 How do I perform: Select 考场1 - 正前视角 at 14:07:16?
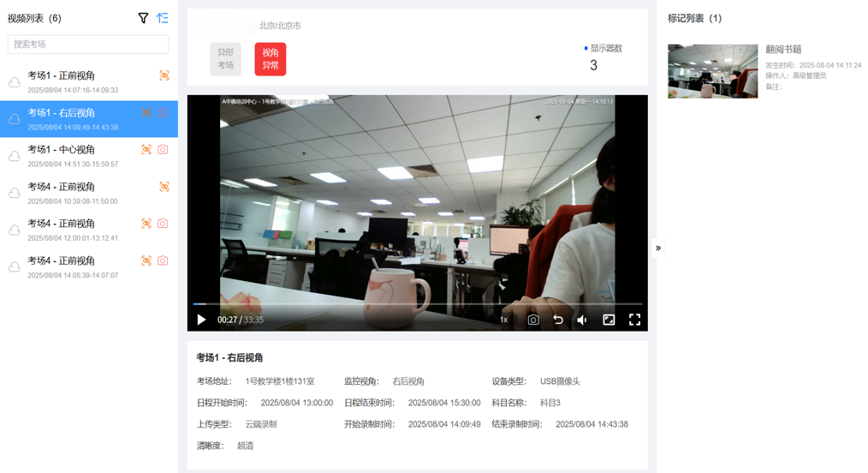click(x=73, y=81)
